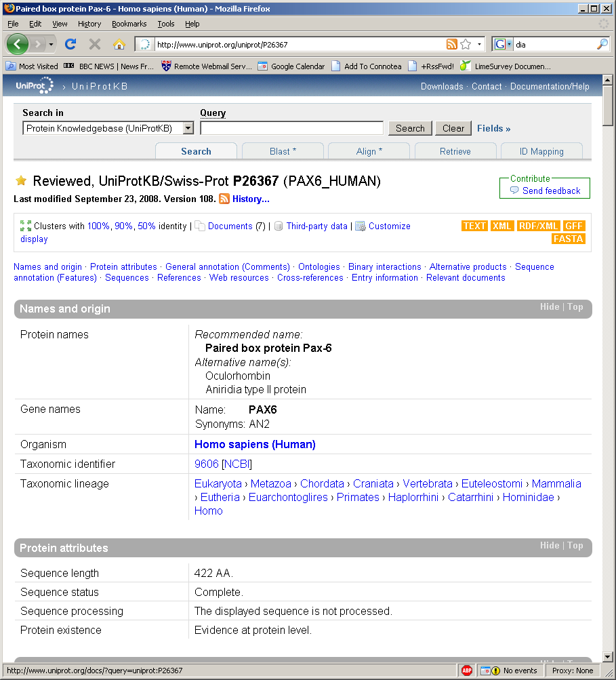
Task: Bookmark the page with the star icon
Action: coord(466,44)
